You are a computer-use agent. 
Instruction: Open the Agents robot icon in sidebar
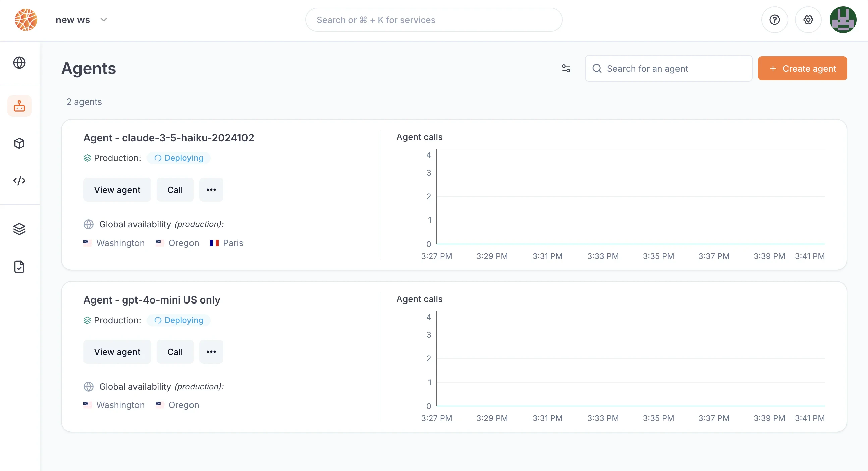(19, 106)
